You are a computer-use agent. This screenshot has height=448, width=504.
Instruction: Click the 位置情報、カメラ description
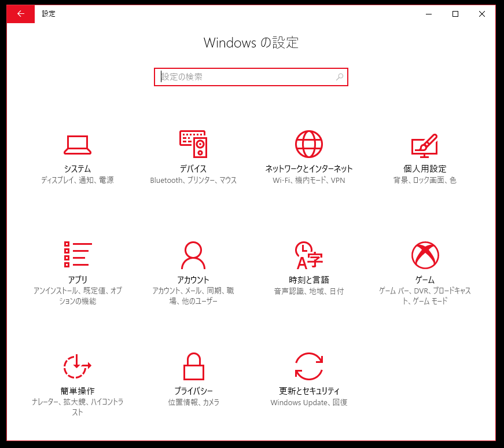(193, 402)
